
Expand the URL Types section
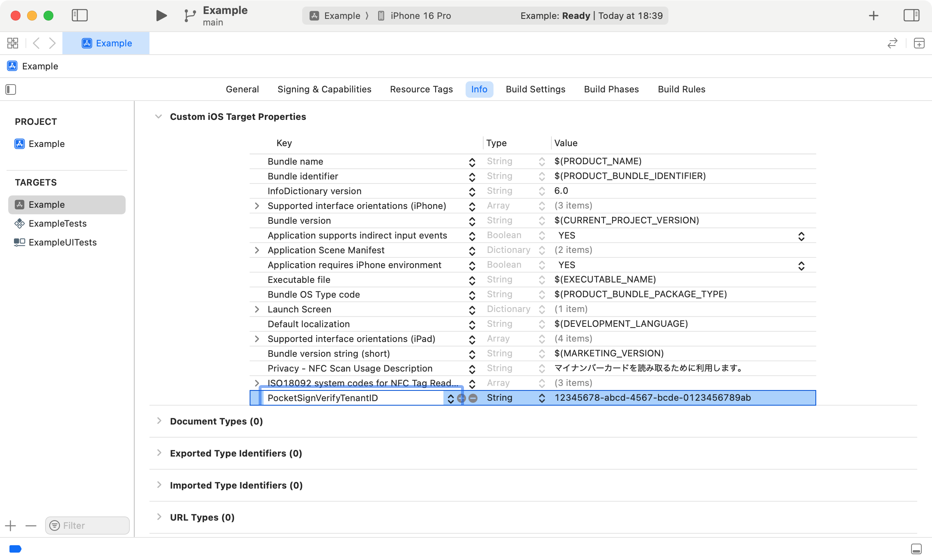coord(159,517)
